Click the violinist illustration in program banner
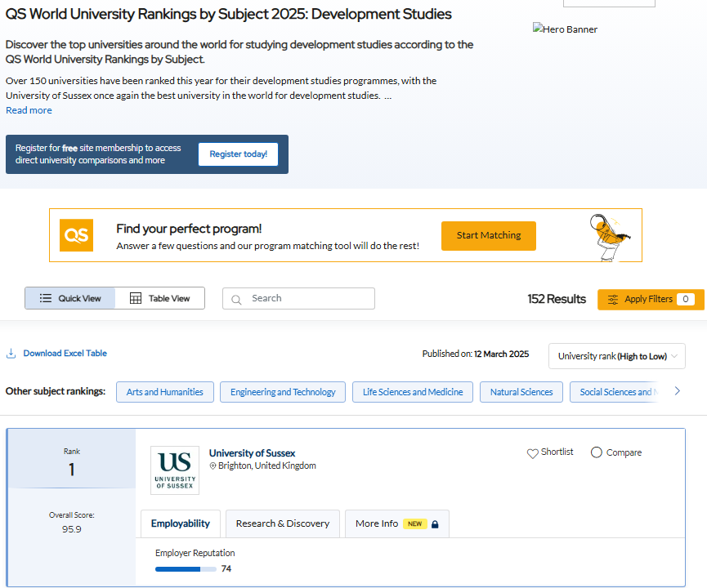Screen dimensions: 707x588 point(610,237)
